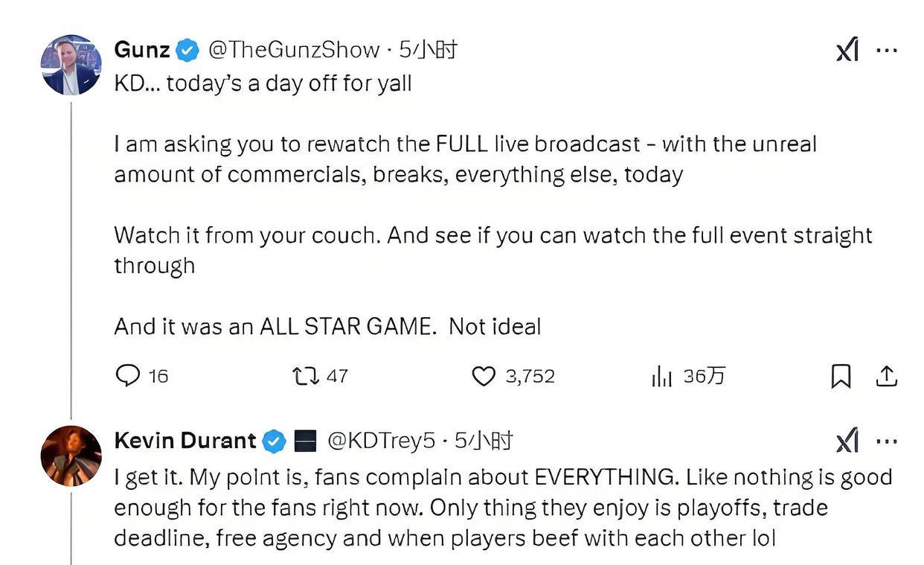Share Gunz's tweet via upload icon

pos(886,377)
